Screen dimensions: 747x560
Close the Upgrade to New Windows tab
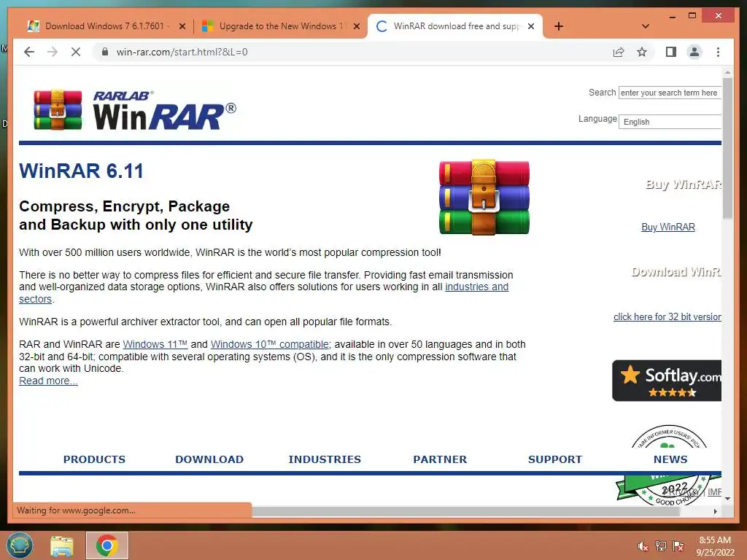click(x=356, y=26)
